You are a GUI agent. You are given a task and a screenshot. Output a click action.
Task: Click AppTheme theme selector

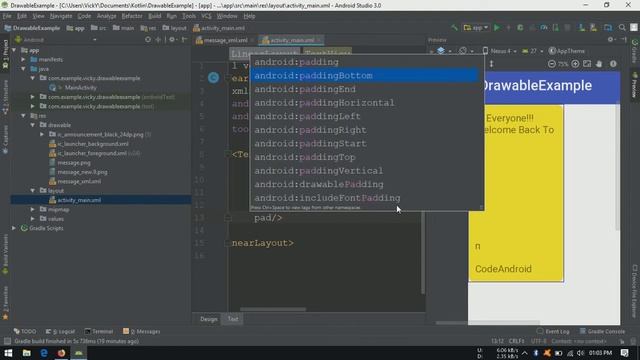click(x=567, y=51)
